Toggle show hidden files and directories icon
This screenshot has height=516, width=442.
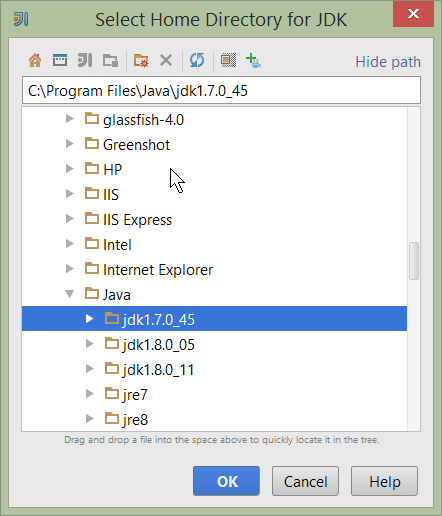pyautogui.click(x=228, y=61)
